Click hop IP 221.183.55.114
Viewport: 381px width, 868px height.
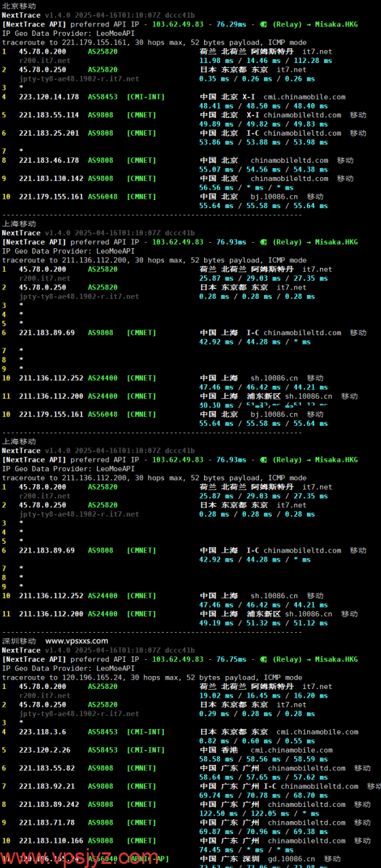(x=49, y=115)
